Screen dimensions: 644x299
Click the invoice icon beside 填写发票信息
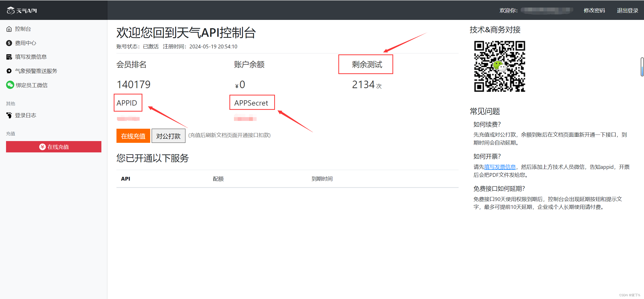(9, 57)
